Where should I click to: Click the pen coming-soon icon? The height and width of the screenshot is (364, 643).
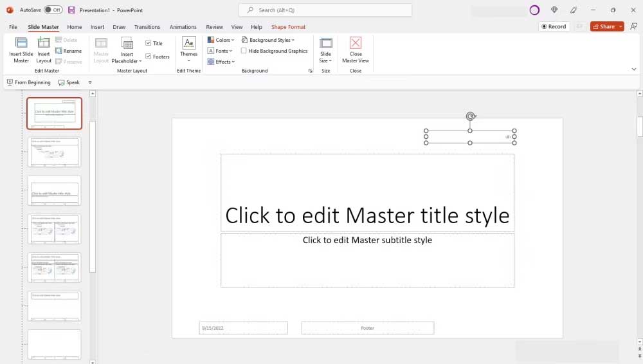574,10
